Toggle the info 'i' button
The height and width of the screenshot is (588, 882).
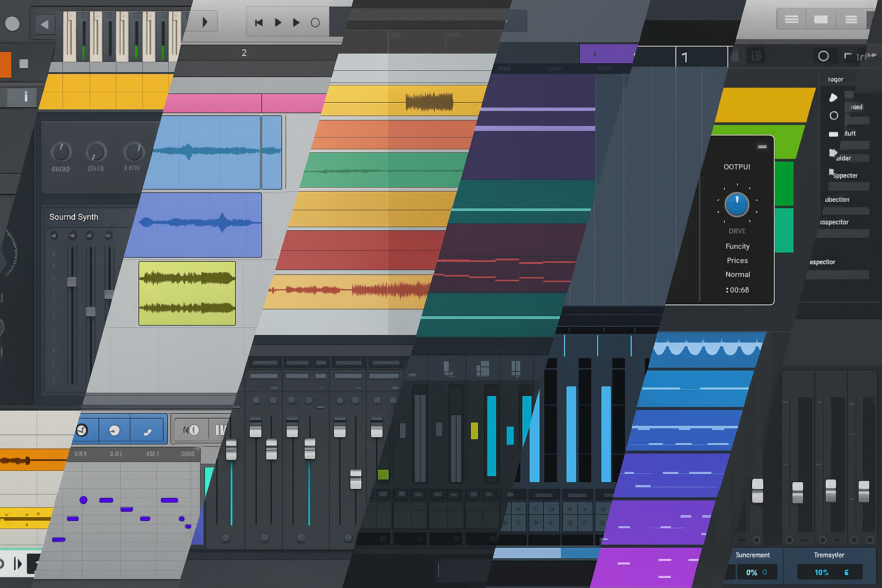coord(25,97)
